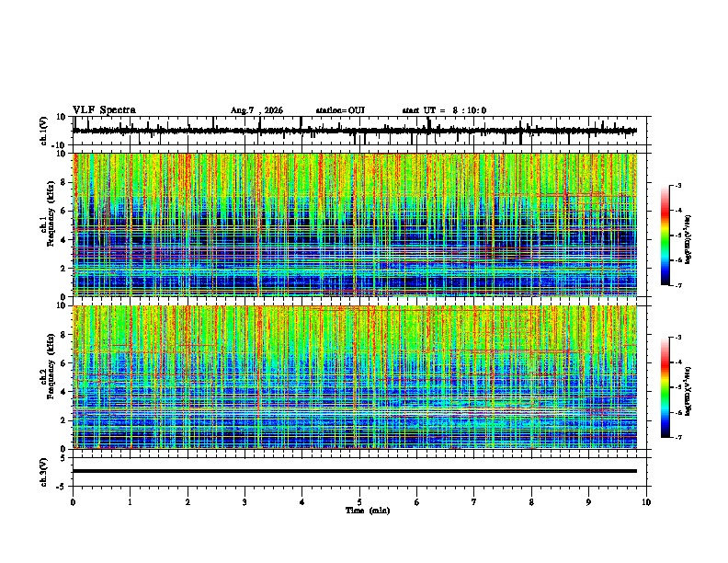Image resolution: width=728 pixels, height=563 pixels.
Task: Click time-axis tick label "10"
Action: [646, 502]
